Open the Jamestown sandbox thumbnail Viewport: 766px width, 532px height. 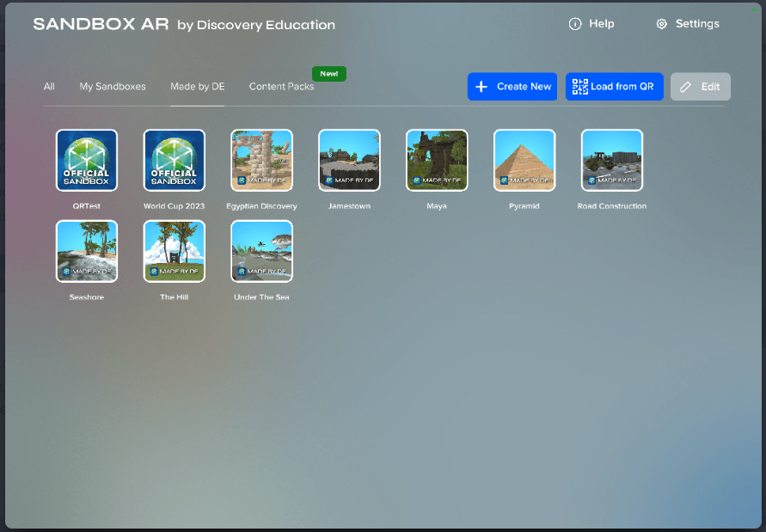coord(349,160)
